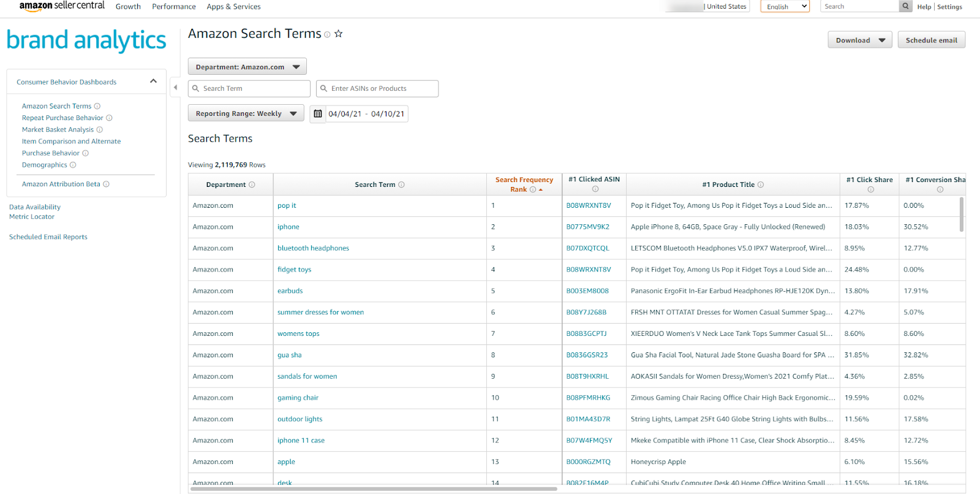Open Repeat Purchase Behavior dashboard link

pos(62,118)
